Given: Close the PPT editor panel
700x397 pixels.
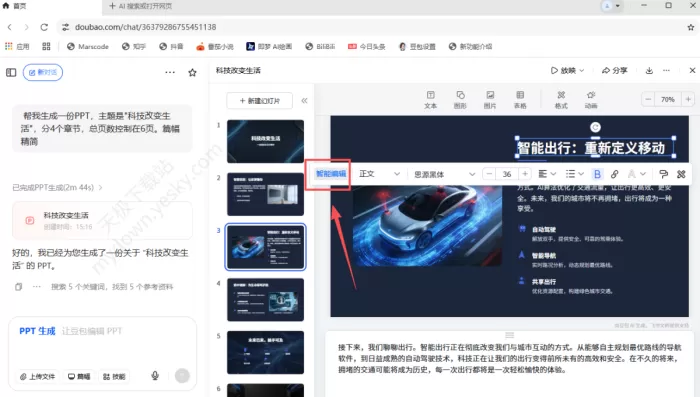Looking at the screenshot, I should (692, 71).
